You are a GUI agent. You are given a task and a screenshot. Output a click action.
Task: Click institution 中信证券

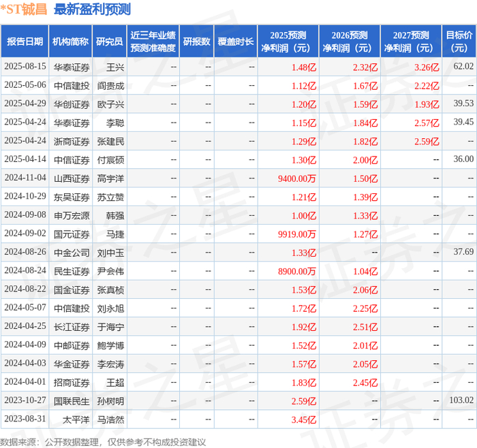[72, 160]
